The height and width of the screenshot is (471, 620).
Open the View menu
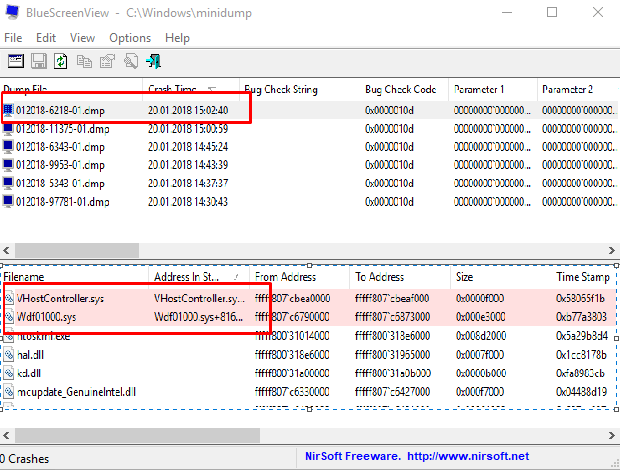point(83,38)
